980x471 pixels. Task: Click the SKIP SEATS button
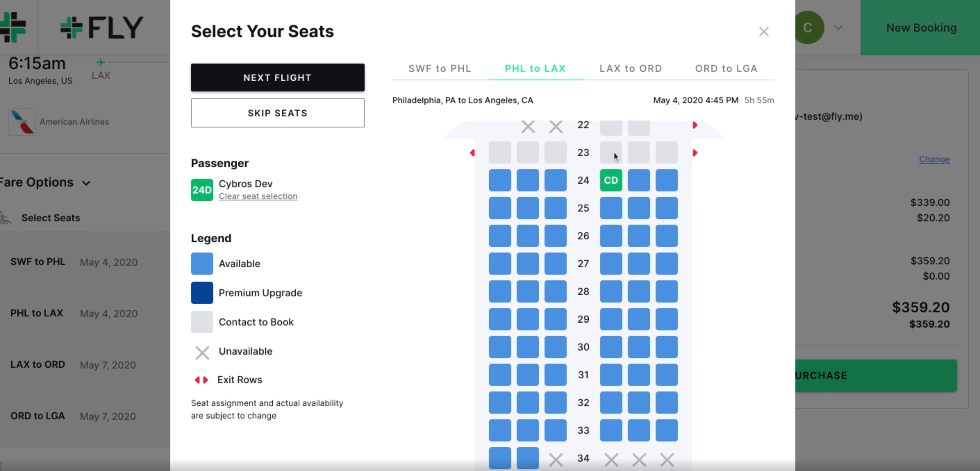278,113
